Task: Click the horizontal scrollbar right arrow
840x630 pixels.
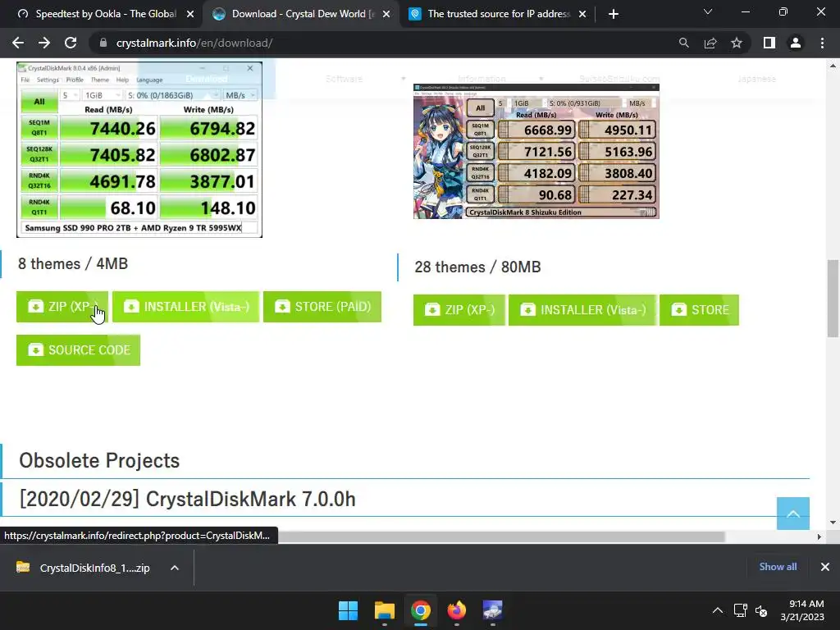Action: click(x=819, y=536)
